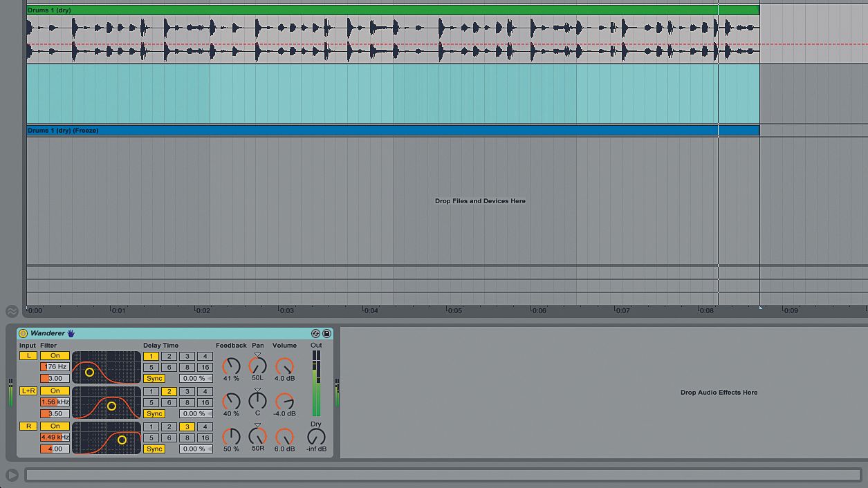Toggle the L input channel button
The height and width of the screenshot is (488, 868).
[x=28, y=356]
